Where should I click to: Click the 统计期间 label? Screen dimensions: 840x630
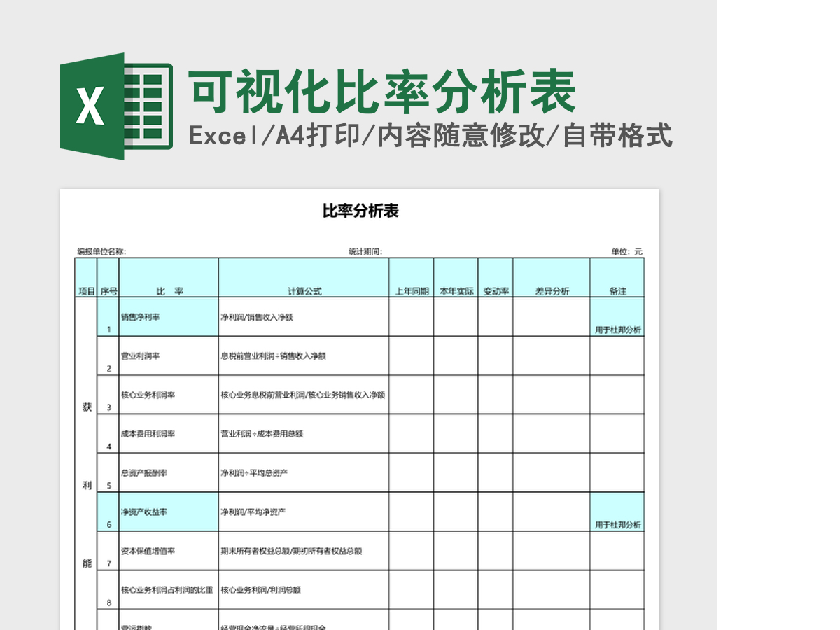365,251
